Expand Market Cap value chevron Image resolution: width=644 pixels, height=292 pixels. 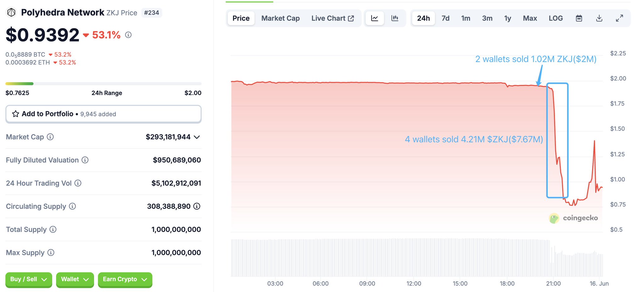197,137
